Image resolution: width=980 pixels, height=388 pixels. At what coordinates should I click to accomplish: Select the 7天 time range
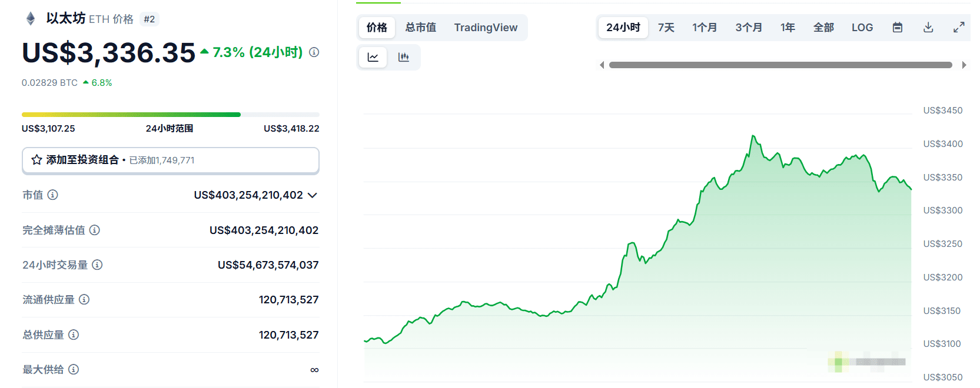coord(666,28)
